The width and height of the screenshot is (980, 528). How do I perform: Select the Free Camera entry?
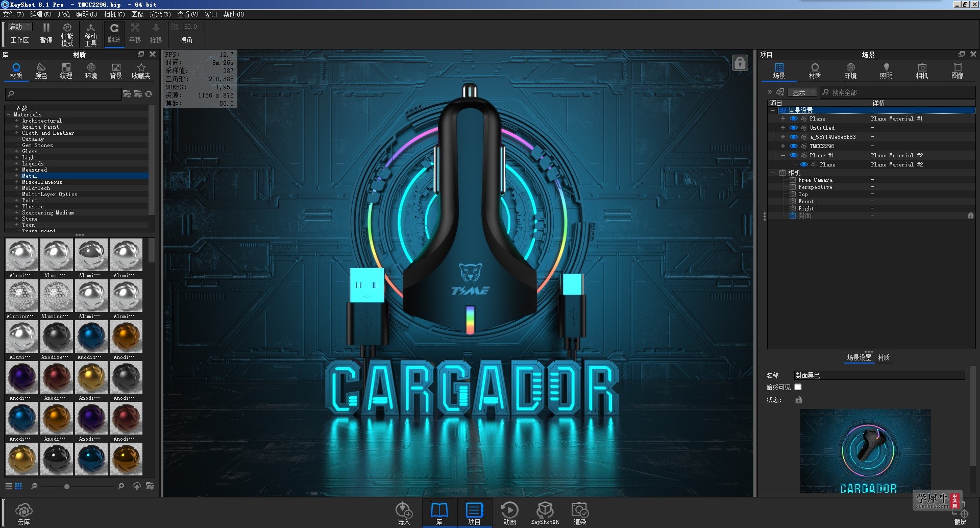815,180
